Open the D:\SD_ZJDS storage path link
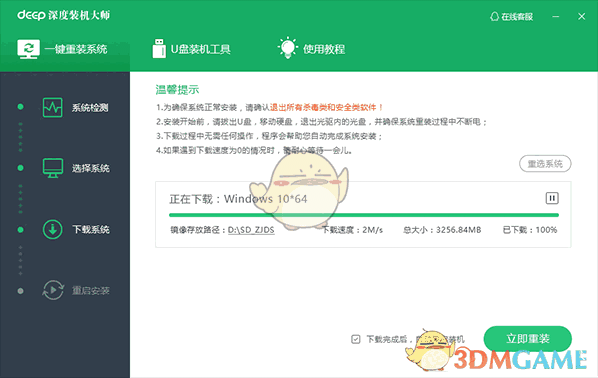 tap(251, 230)
